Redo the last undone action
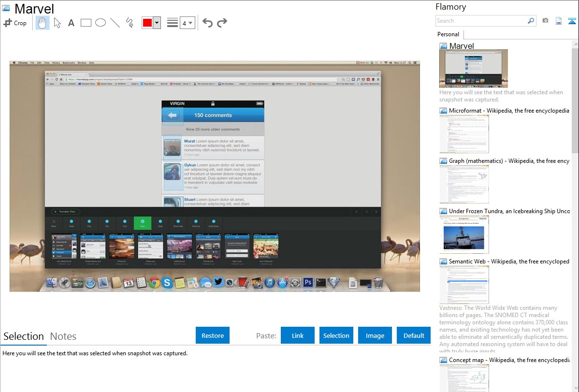The width and height of the screenshot is (579, 392). pyautogui.click(x=222, y=23)
